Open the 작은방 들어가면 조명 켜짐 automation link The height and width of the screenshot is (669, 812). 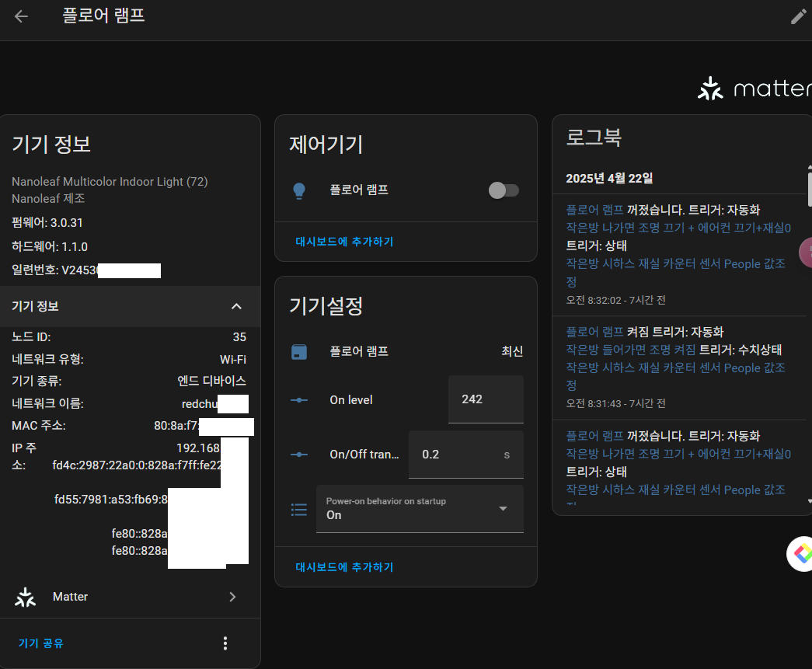[630, 350]
